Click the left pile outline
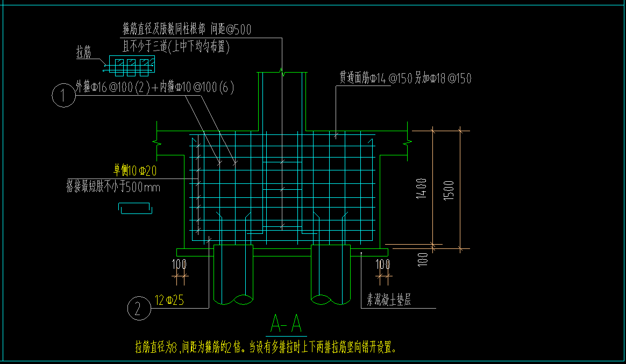This screenshot has width=626, height=364. pyautogui.click(x=233, y=275)
